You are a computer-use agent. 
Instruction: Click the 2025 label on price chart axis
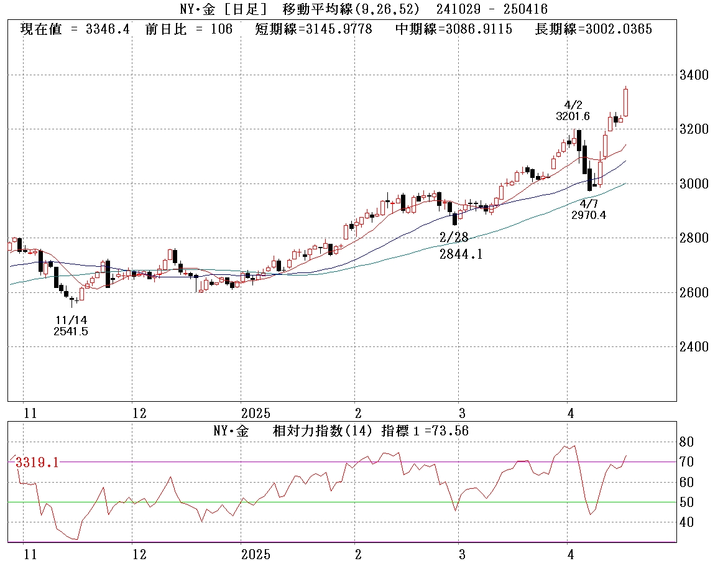click(x=256, y=413)
